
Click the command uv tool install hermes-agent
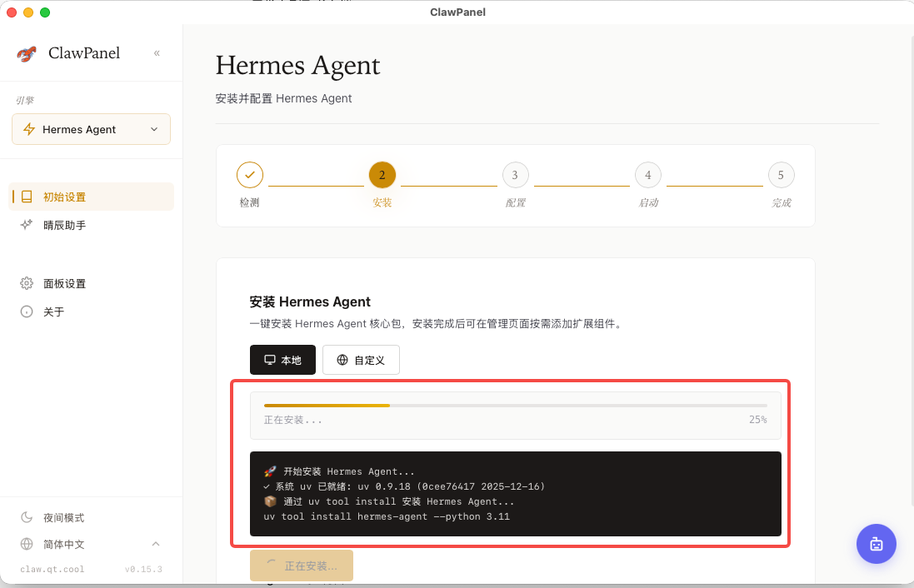[387, 516]
